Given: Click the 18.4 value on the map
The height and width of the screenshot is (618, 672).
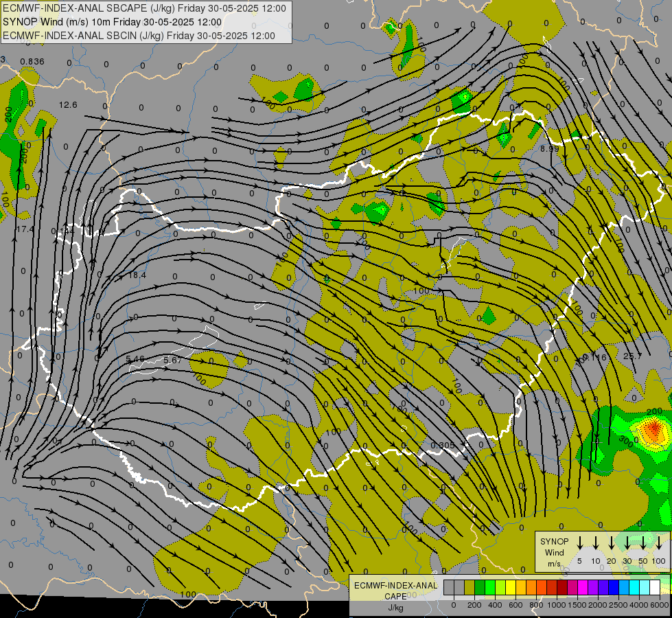Looking at the screenshot, I should coord(137,275).
